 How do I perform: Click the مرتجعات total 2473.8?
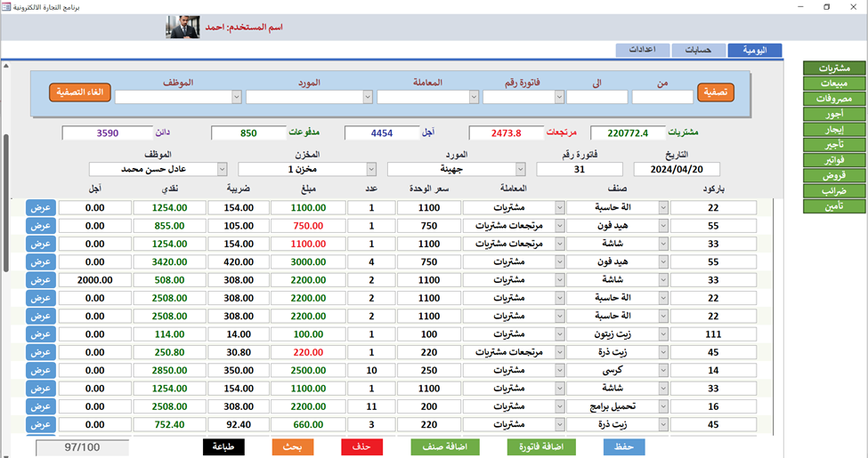click(506, 133)
